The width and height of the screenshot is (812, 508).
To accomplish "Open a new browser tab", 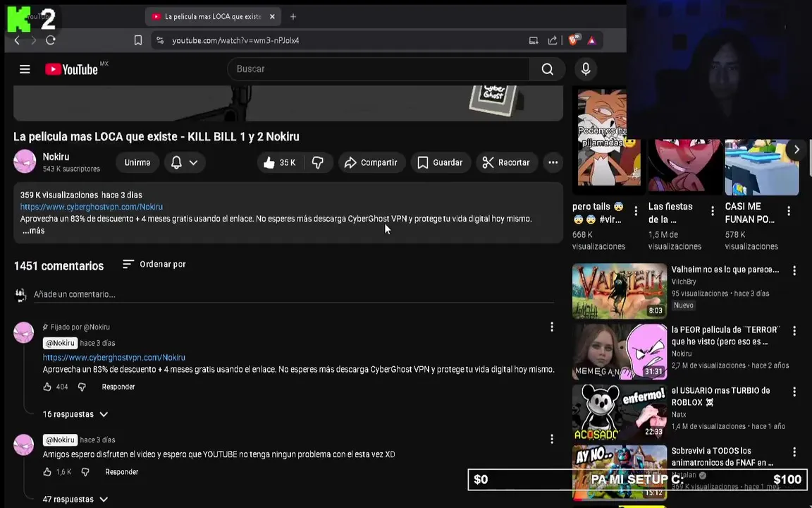I will coord(293,17).
